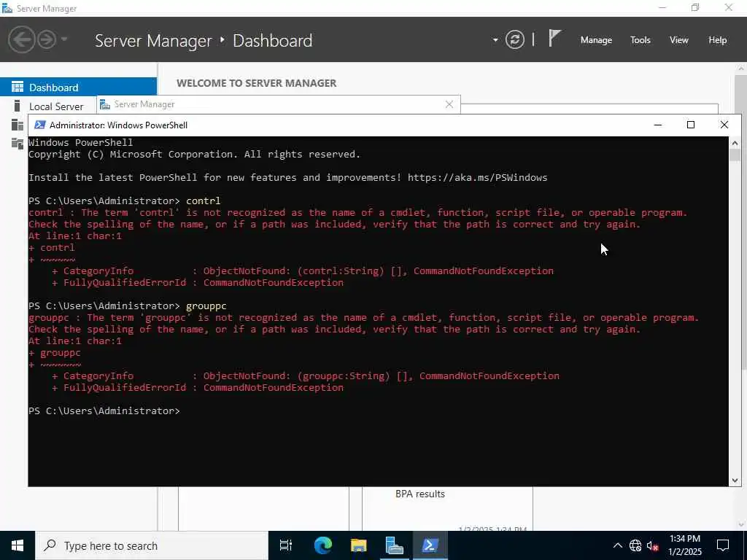Click BPA results in Server Manager

(419, 494)
